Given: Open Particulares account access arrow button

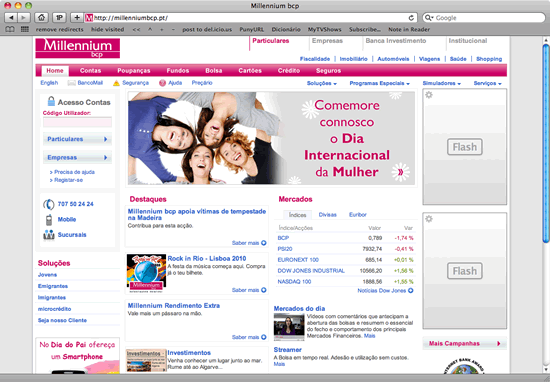Looking at the screenshot, I should click(77, 139).
